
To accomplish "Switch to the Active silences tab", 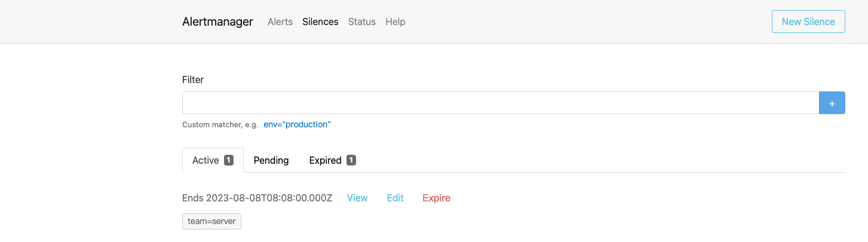I will click(x=206, y=160).
